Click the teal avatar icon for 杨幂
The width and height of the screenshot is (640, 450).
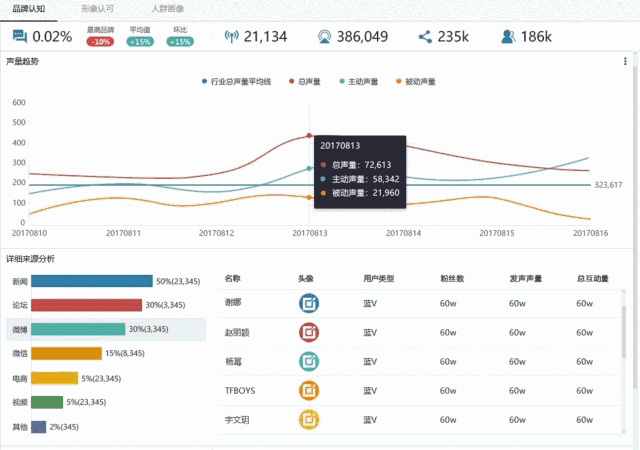click(x=310, y=362)
